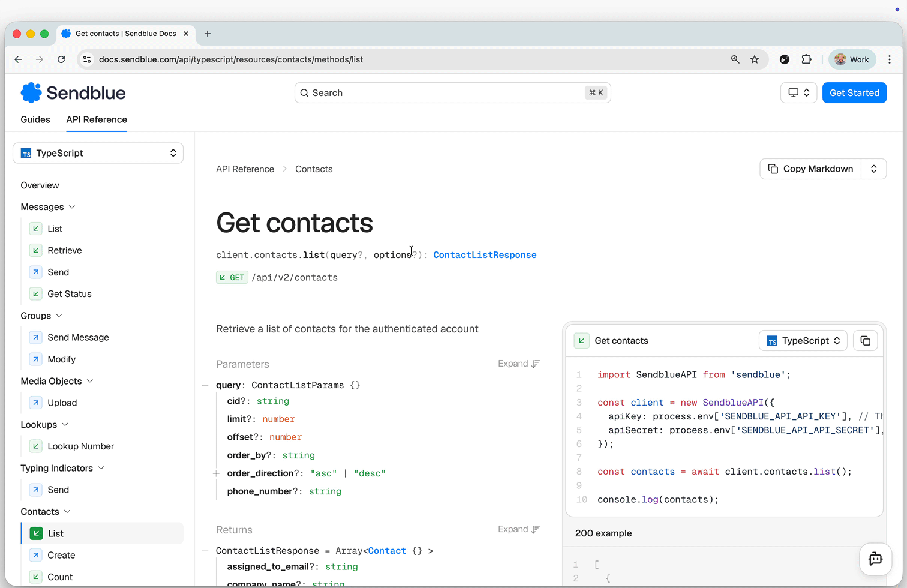The height and width of the screenshot is (588, 907).
Task: Open a new browser tab with plus icon
Action: coord(208,34)
